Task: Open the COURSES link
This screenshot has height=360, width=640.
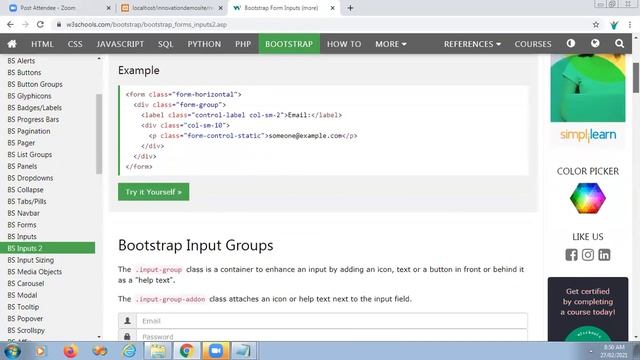Action: pyautogui.click(x=533, y=44)
